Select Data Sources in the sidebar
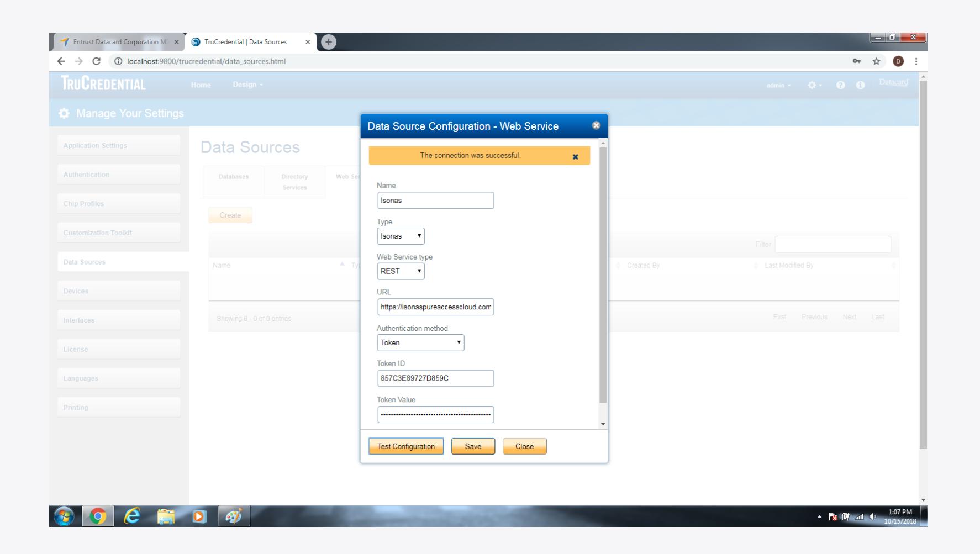Image resolution: width=980 pixels, height=554 pixels. point(123,262)
